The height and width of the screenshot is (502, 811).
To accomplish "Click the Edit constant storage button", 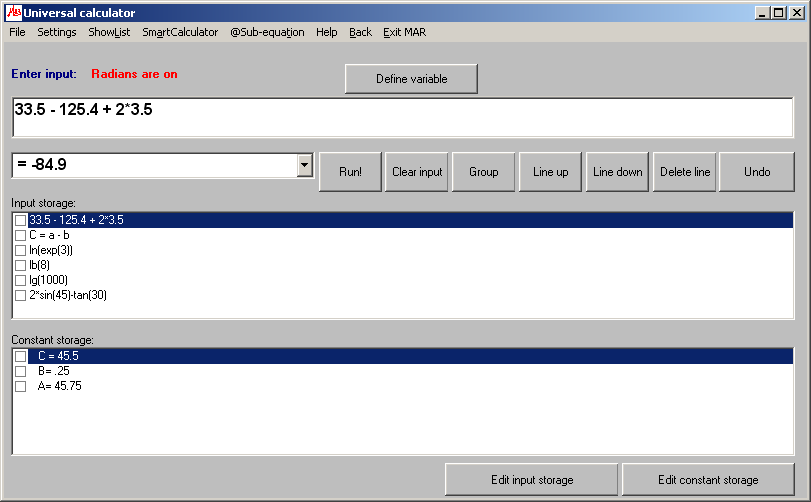I will click(708, 480).
